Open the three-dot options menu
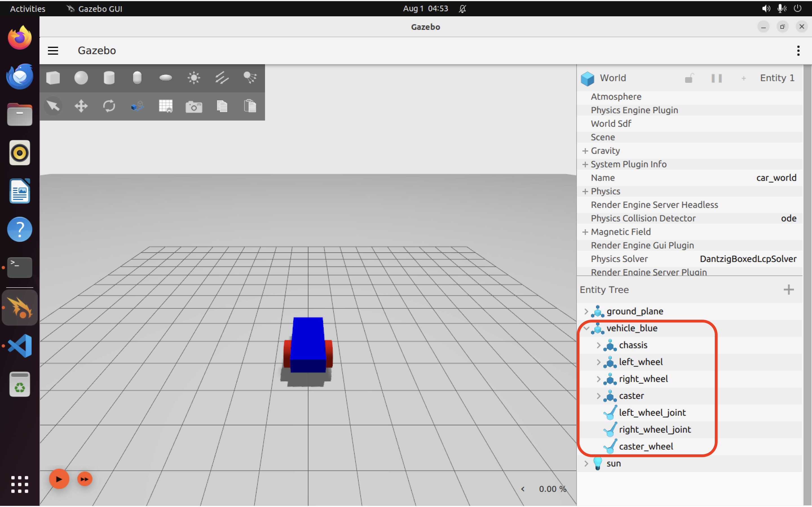812x507 pixels. pos(798,50)
